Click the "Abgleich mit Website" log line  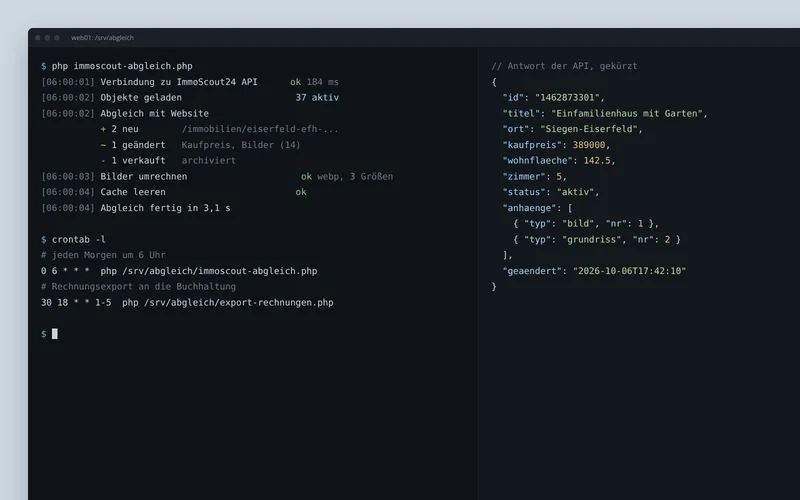tap(155, 114)
